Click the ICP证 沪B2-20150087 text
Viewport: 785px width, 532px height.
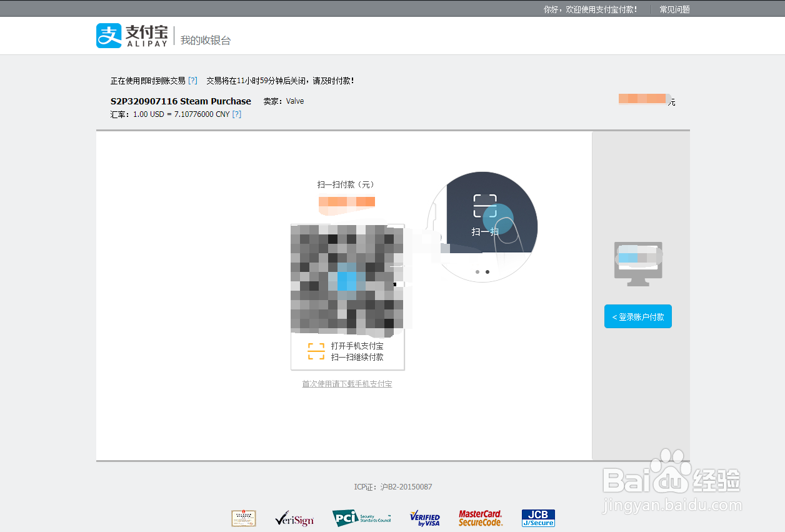coord(393,487)
